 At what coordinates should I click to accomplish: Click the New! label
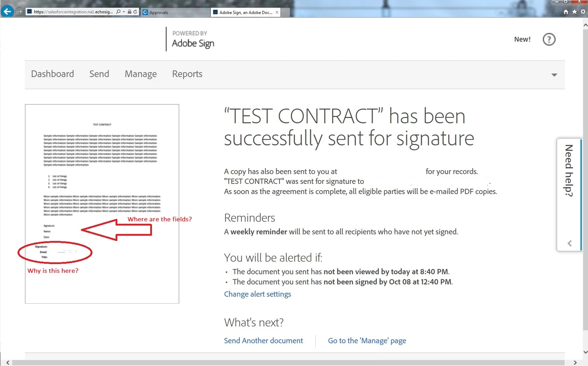click(x=522, y=39)
